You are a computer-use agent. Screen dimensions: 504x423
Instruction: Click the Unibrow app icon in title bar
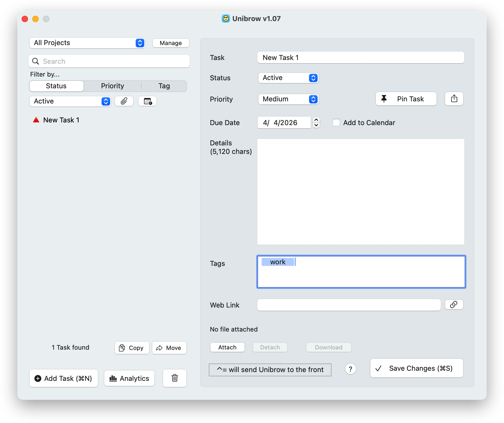226,18
